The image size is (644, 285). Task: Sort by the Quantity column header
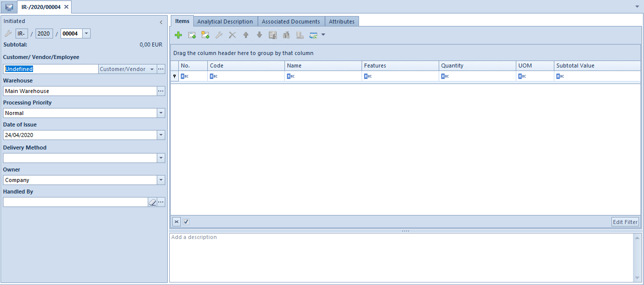(x=477, y=65)
